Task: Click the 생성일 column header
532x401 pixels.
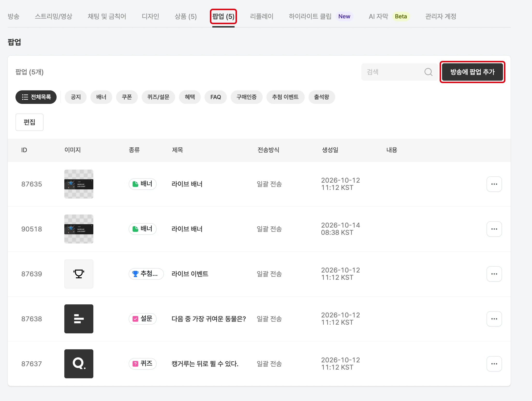Action: click(330, 150)
